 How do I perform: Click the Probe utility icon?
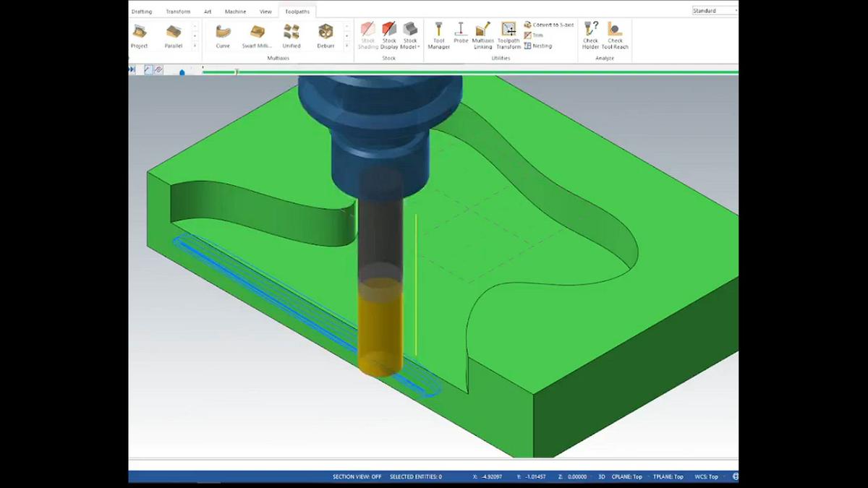click(x=461, y=35)
